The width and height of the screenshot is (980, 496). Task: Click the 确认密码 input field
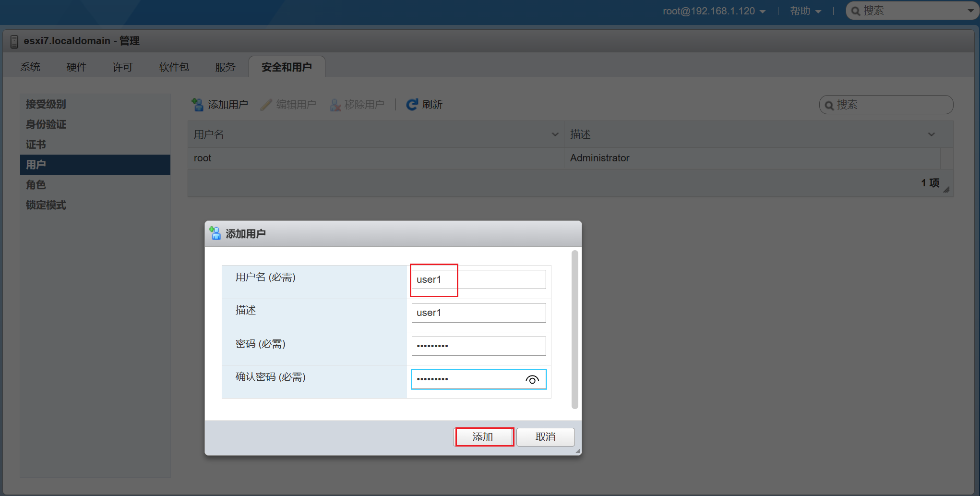[478, 379]
